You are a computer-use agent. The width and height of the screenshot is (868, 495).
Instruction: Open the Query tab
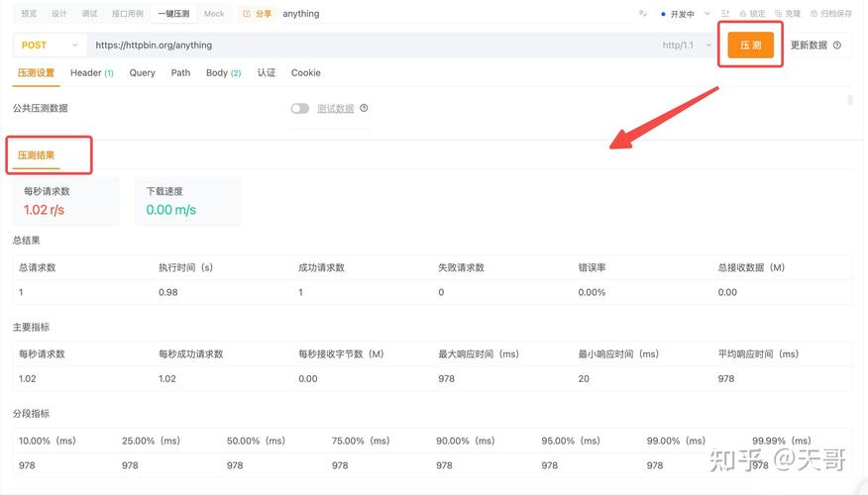(143, 73)
